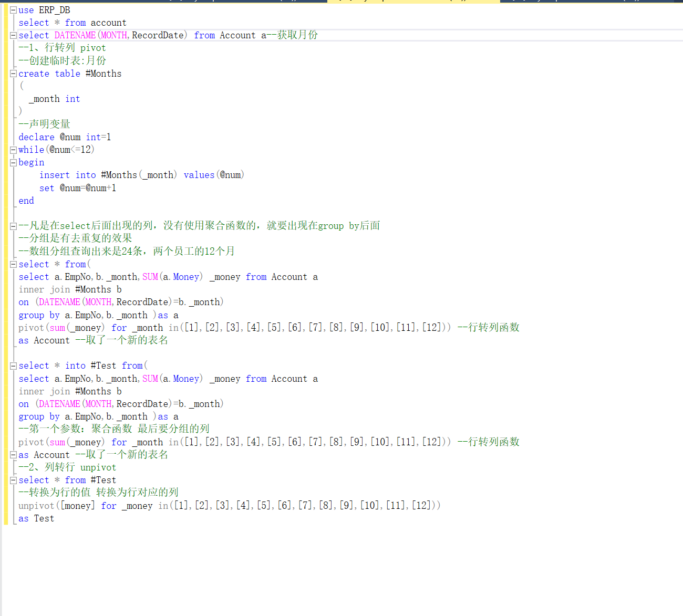683x616 pixels.
Task: Click the "pivot(sum(_money)" function text
Action: tap(58, 327)
